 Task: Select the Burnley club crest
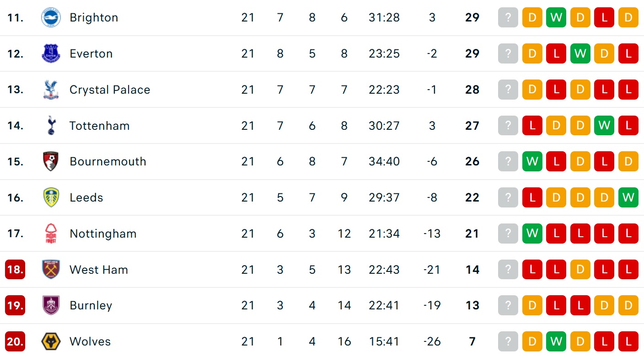pyautogui.click(x=51, y=305)
